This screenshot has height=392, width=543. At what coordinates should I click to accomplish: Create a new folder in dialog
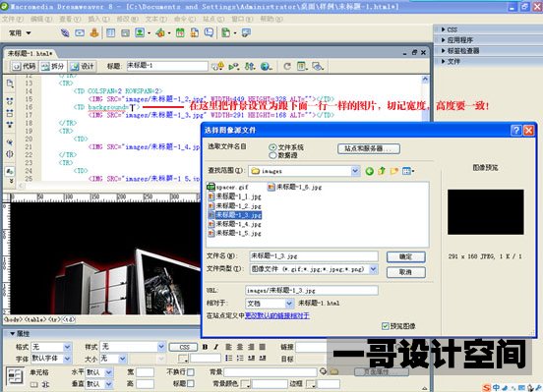[x=394, y=171]
